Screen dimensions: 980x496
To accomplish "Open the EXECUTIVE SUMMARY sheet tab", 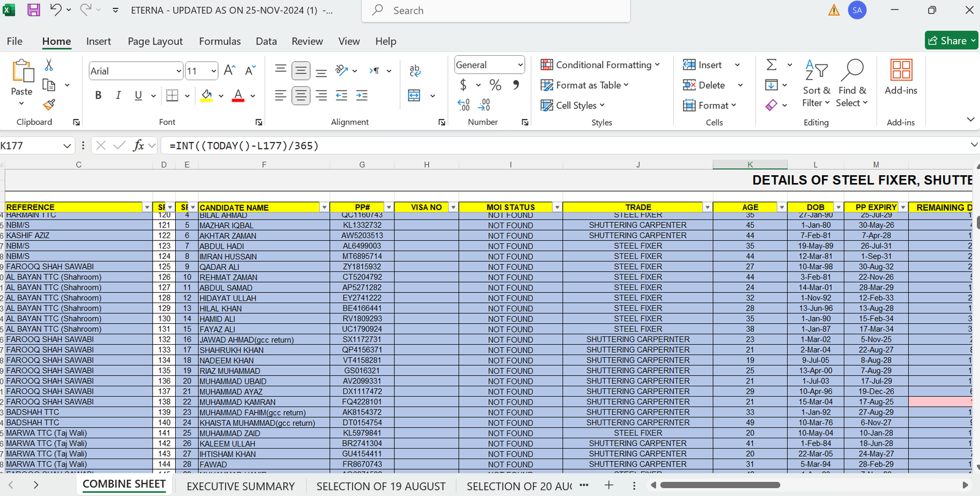I will 241,486.
